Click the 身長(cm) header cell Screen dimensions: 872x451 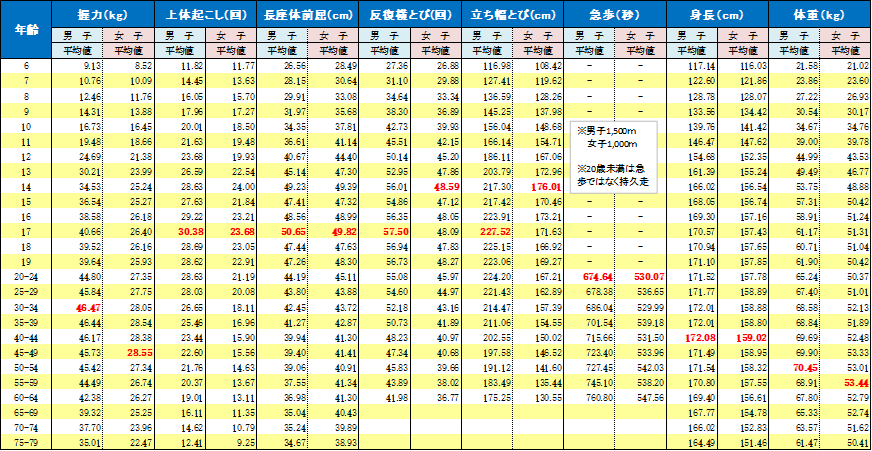tap(717, 16)
